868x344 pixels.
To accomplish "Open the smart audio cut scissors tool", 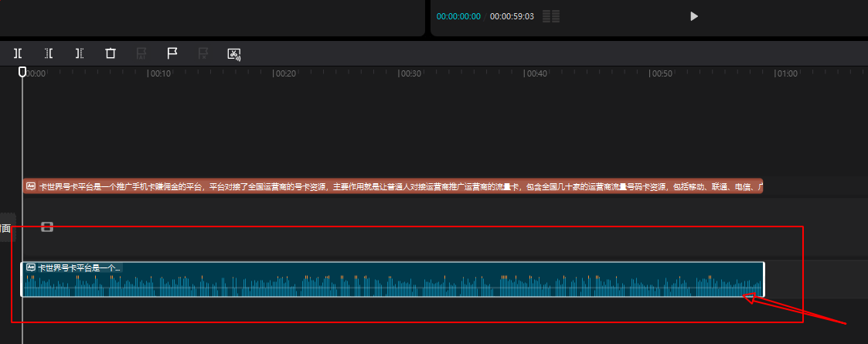I will [235, 54].
